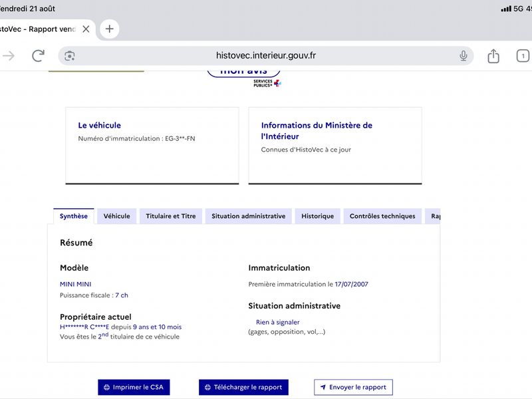Click the Services Publics+ logo
This screenshot has width=532, height=399.
coord(267,83)
